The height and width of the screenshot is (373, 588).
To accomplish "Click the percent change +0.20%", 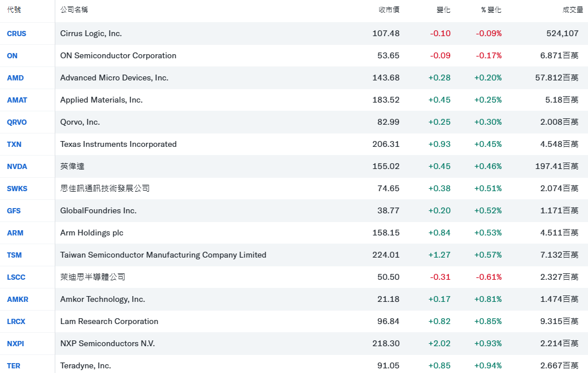I will (x=488, y=78).
